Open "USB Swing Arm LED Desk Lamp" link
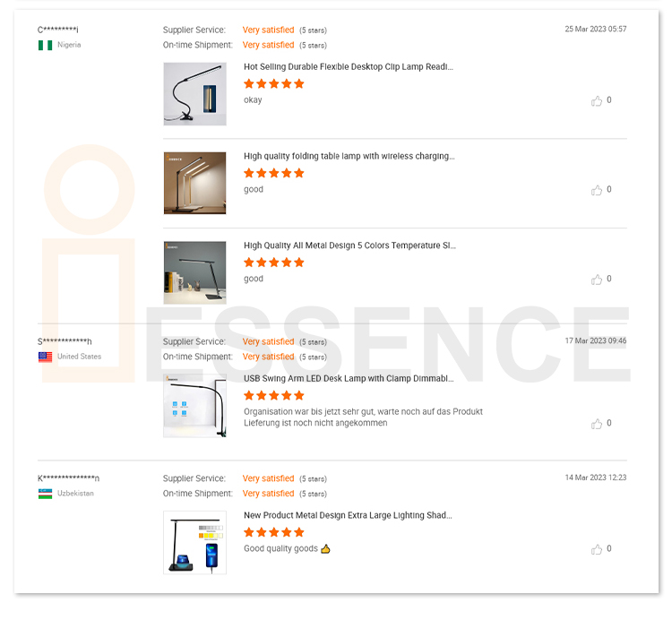This screenshot has height=637, width=672. [x=349, y=378]
